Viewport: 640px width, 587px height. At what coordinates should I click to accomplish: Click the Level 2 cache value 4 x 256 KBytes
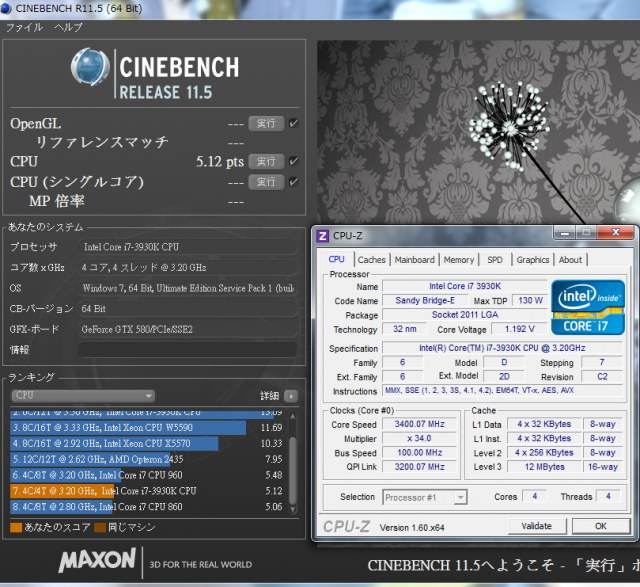[544, 453]
